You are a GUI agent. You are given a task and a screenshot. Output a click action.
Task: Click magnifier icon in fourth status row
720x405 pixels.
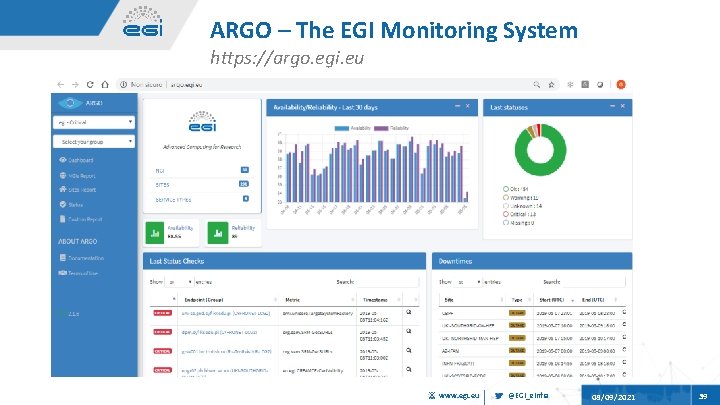tap(409, 369)
